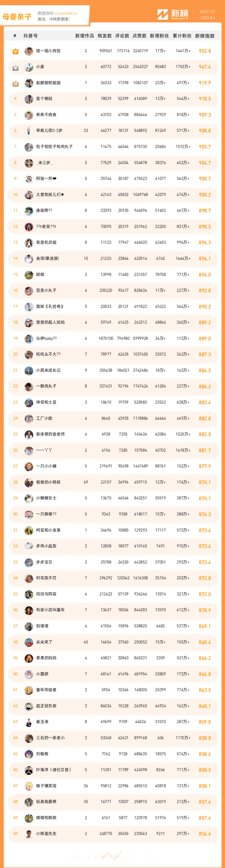Open the xd.newrank.cn link
Screen dimensions: 225x868
[x=65, y=14]
